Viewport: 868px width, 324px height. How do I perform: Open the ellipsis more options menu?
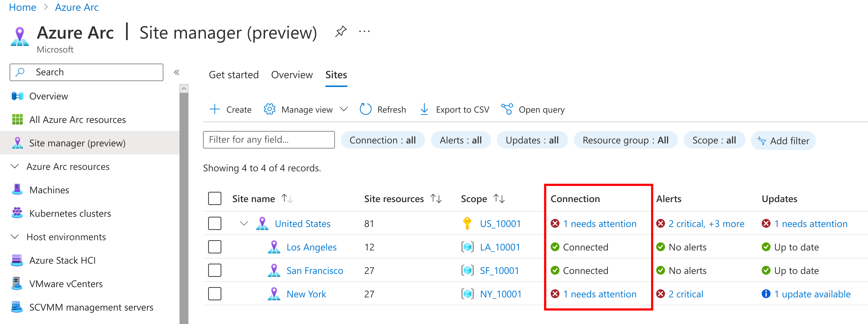[x=364, y=32]
